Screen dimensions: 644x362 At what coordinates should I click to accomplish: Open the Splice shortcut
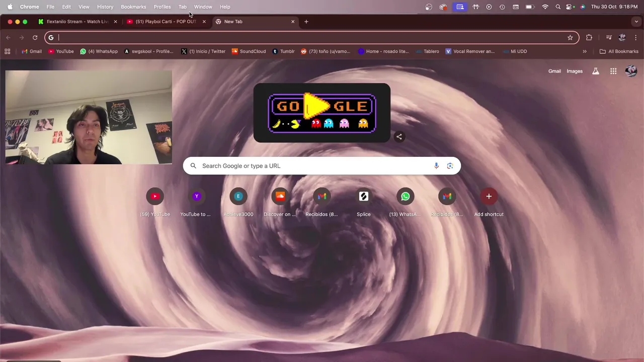pyautogui.click(x=364, y=203)
